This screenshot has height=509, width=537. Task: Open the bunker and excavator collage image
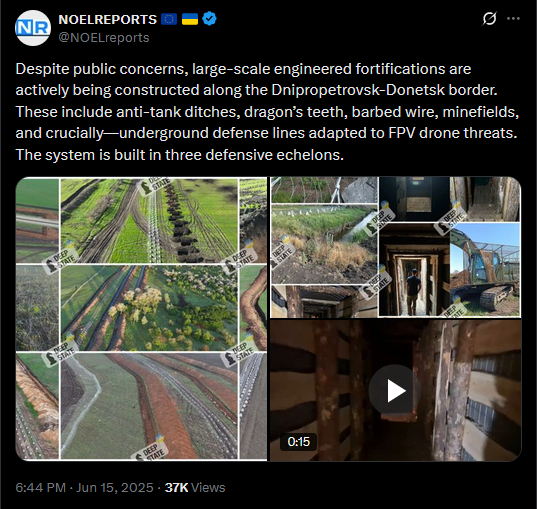pos(396,247)
